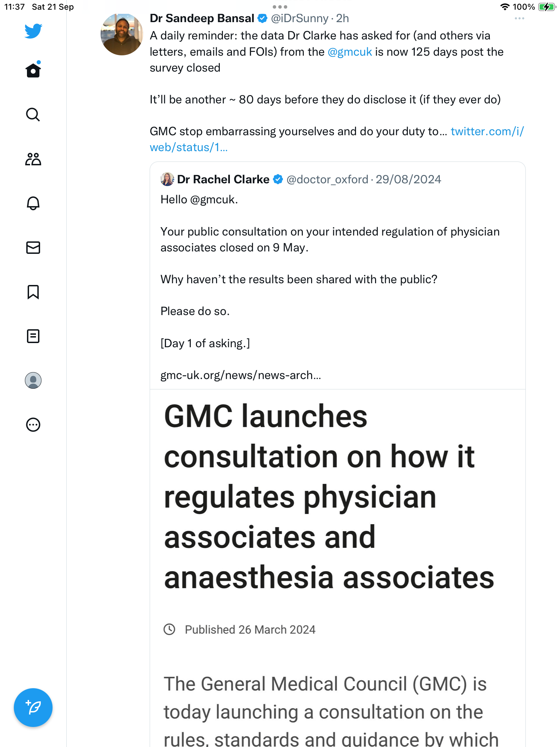The height and width of the screenshot is (747, 560).
Task: Open Lists icon in sidebar
Action: pyautogui.click(x=33, y=336)
